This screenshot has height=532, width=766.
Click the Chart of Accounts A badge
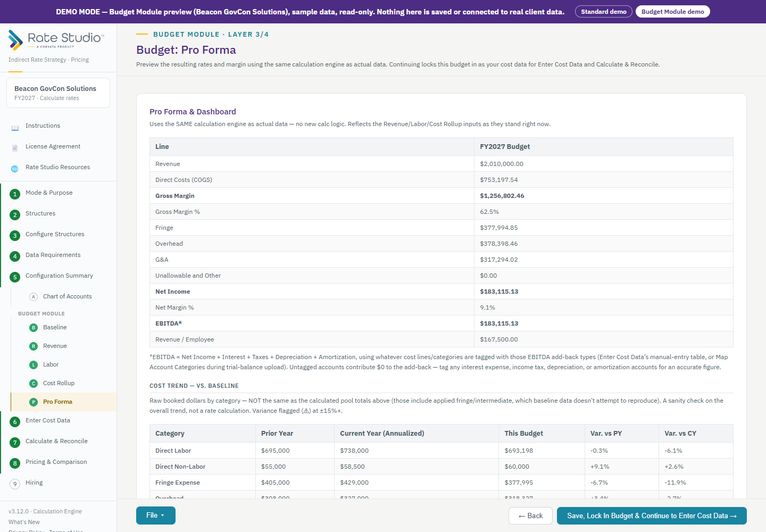pos(34,297)
